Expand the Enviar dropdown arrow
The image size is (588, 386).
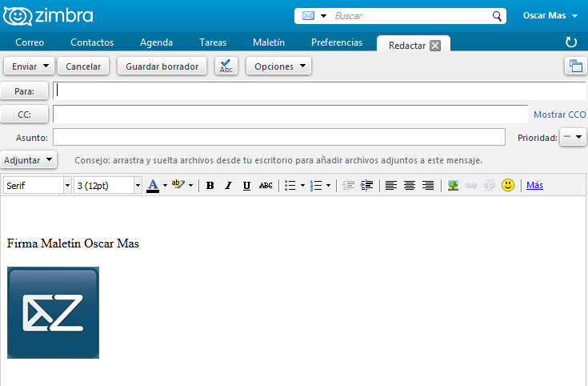[x=46, y=66]
